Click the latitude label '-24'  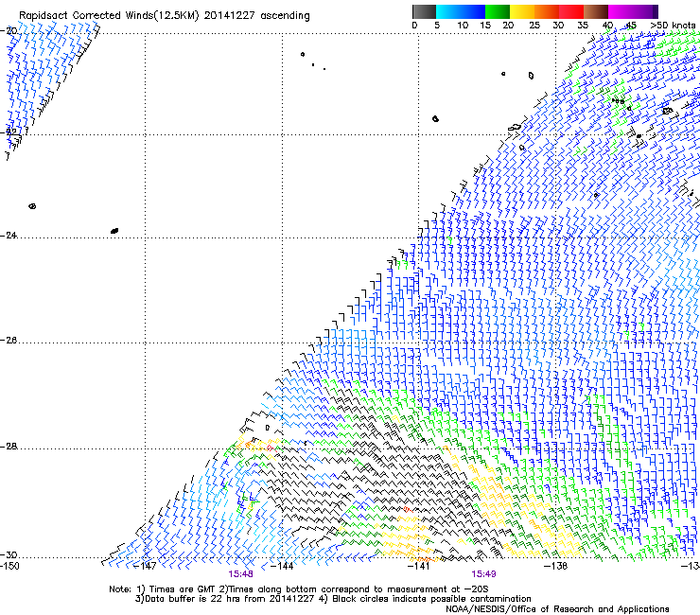click(9, 236)
